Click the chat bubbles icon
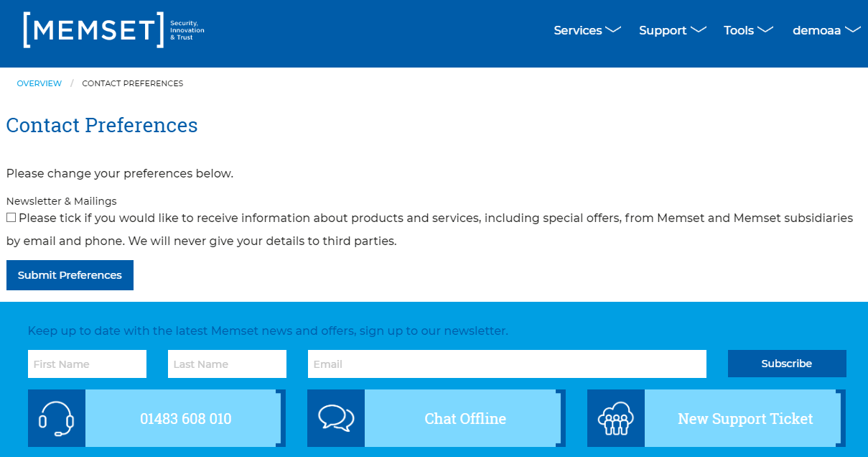The height and width of the screenshot is (457, 868). pos(336,418)
